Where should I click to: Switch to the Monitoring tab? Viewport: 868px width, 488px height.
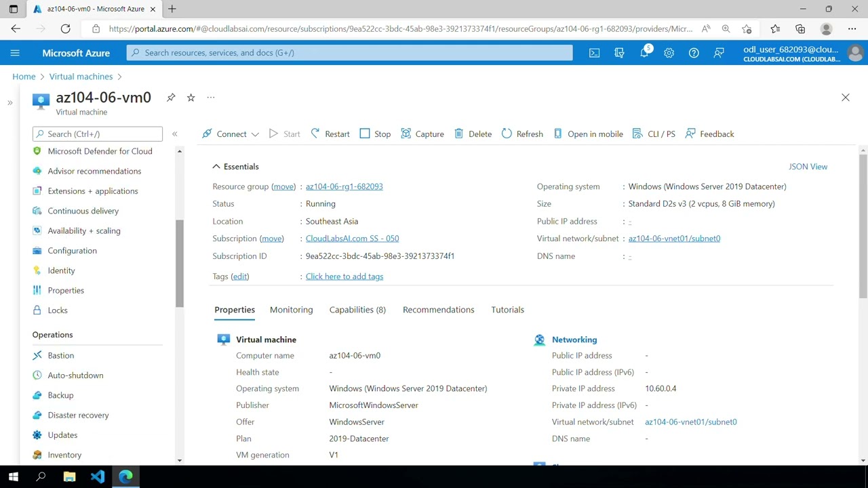tap(292, 310)
